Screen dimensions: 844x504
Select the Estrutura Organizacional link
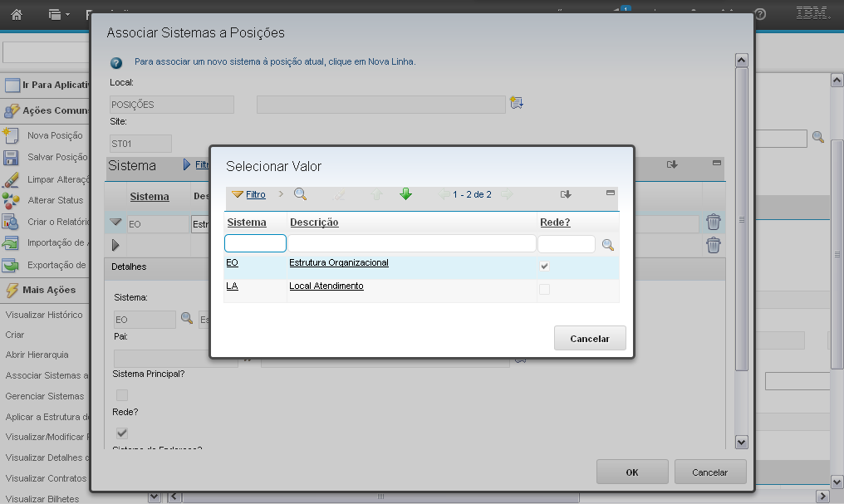pyautogui.click(x=338, y=263)
